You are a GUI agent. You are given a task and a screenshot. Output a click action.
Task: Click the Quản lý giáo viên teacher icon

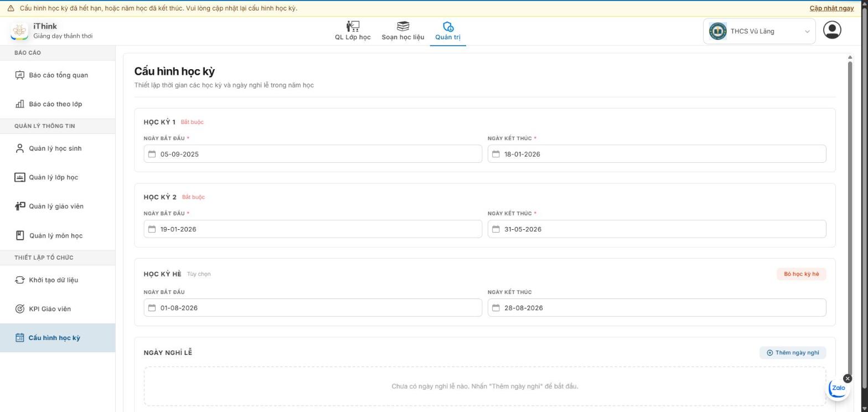coord(20,206)
